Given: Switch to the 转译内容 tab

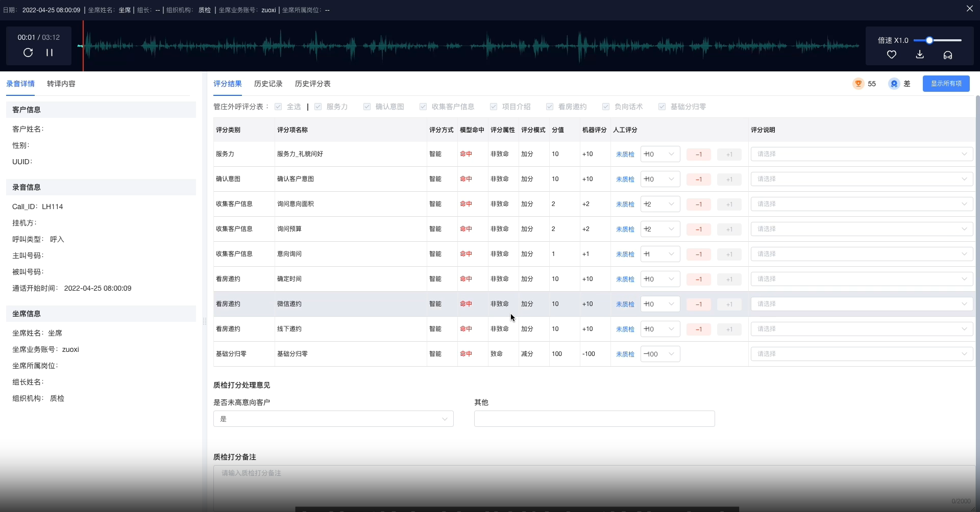Looking at the screenshot, I should [x=61, y=84].
